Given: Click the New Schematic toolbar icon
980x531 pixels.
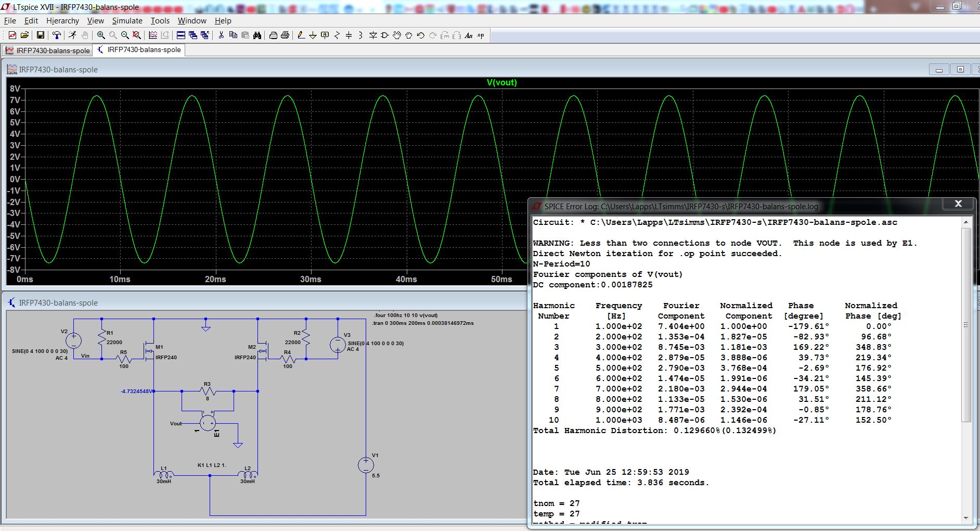Looking at the screenshot, I should click(x=12, y=35).
